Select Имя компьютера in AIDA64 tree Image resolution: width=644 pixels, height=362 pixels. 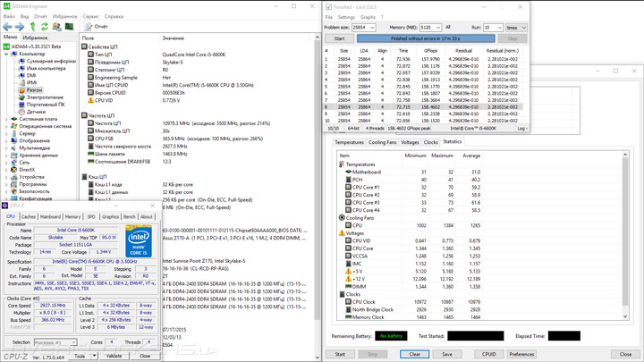46,69
